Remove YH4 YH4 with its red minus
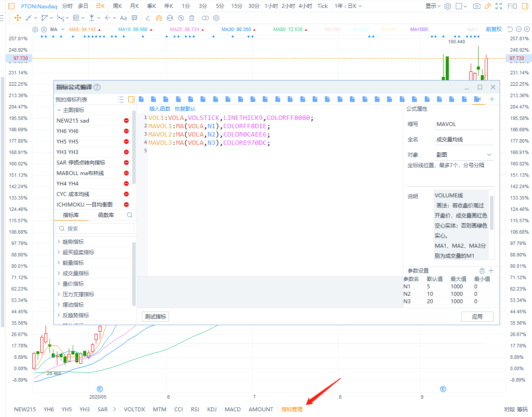 tap(126, 184)
